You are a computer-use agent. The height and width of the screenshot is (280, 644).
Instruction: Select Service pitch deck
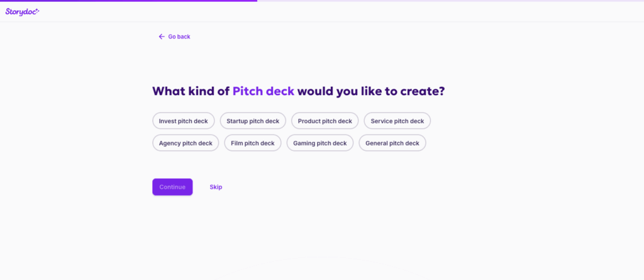point(397,121)
